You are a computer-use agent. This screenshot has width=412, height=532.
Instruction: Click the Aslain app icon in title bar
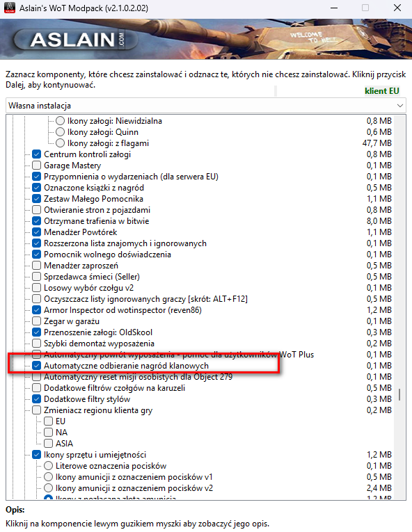point(10,8)
